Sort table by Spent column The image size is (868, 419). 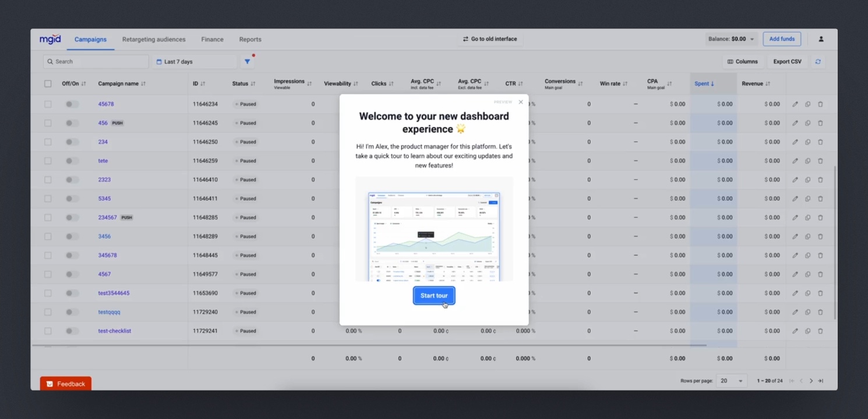coord(704,84)
